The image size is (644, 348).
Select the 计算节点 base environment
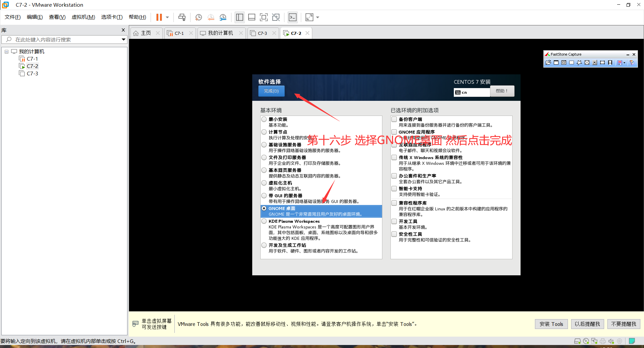tap(264, 132)
